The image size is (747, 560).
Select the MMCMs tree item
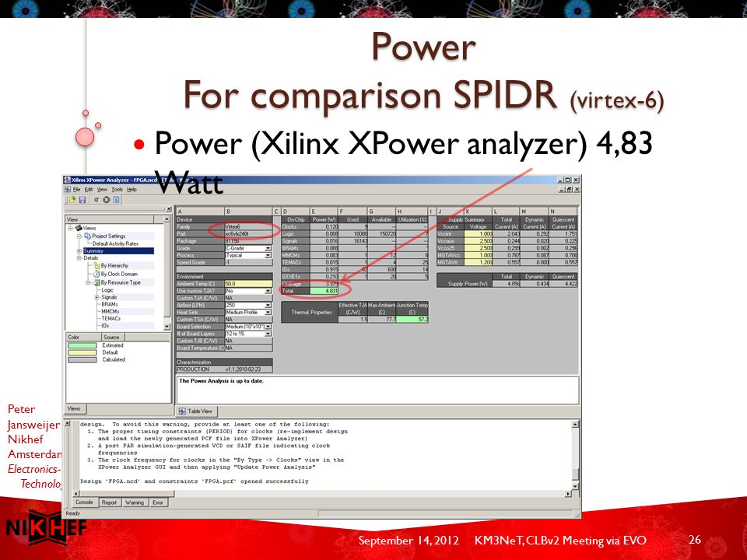[110, 311]
